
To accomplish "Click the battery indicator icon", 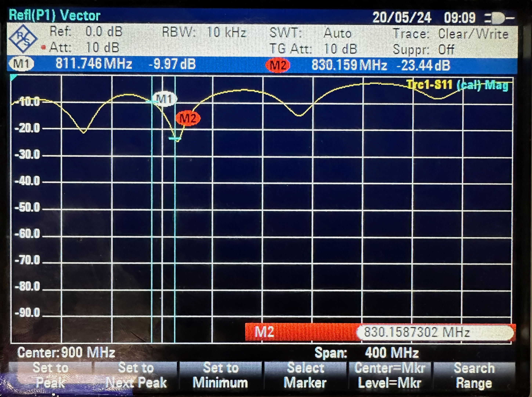I will pos(500,19).
